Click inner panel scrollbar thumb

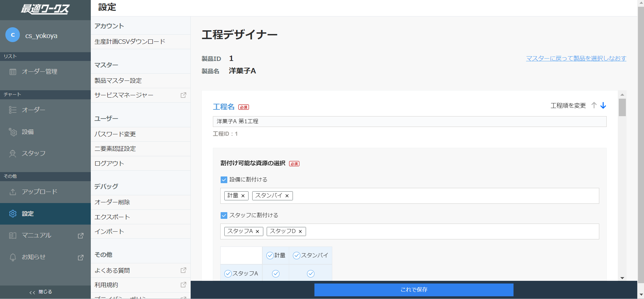[622, 107]
